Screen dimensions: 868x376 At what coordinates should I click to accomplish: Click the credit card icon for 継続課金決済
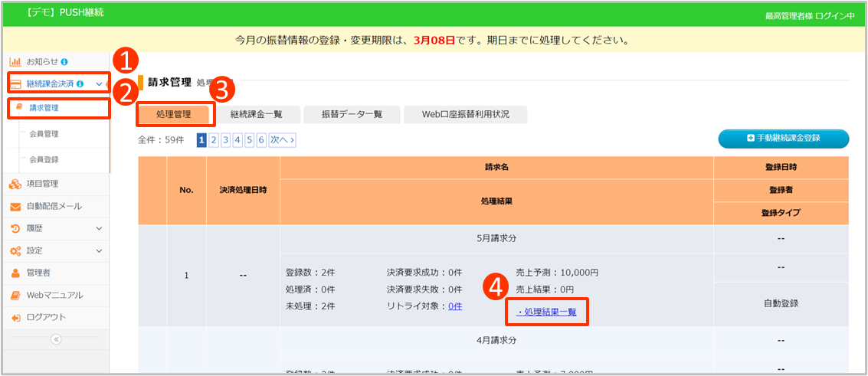point(15,83)
